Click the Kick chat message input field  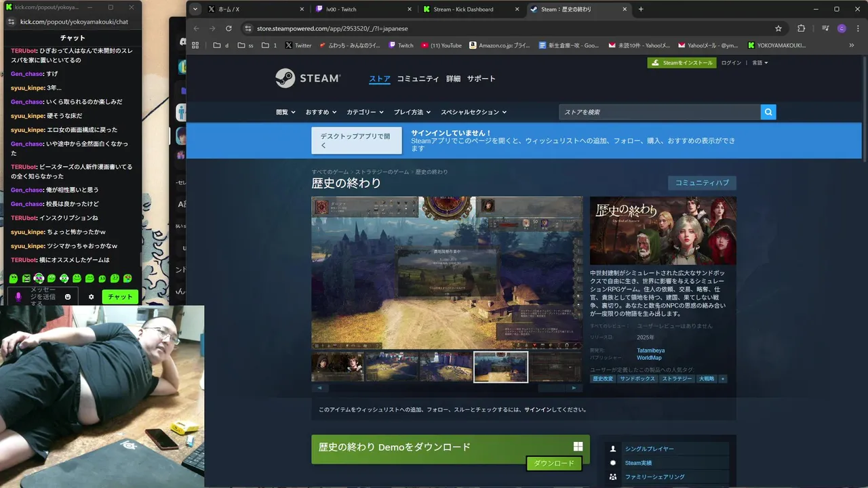click(x=43, y=297)
